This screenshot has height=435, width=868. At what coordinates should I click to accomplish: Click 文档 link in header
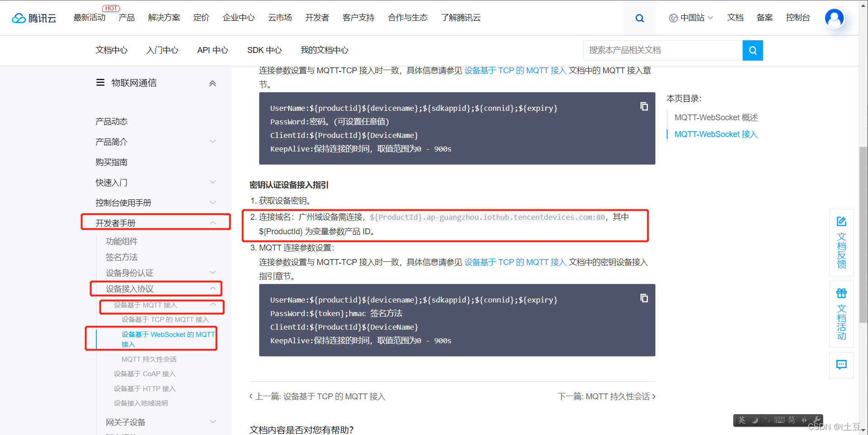pos(735,18)
